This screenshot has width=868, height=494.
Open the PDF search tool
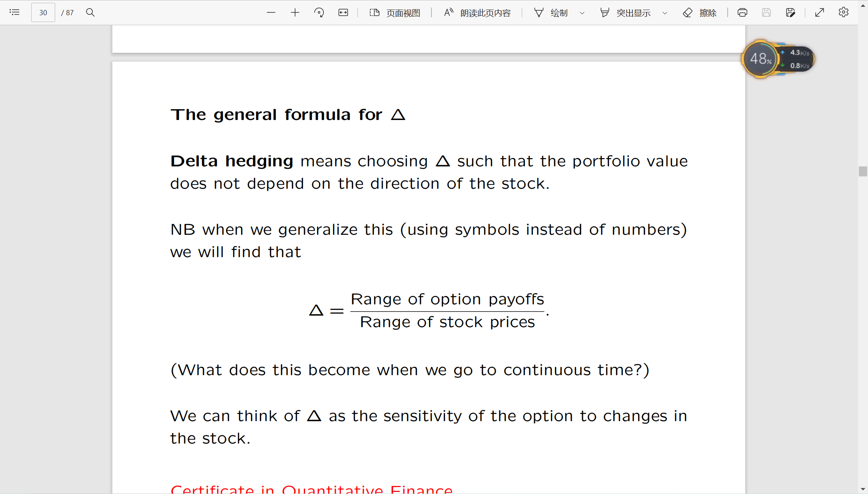(x=90, y=12)
